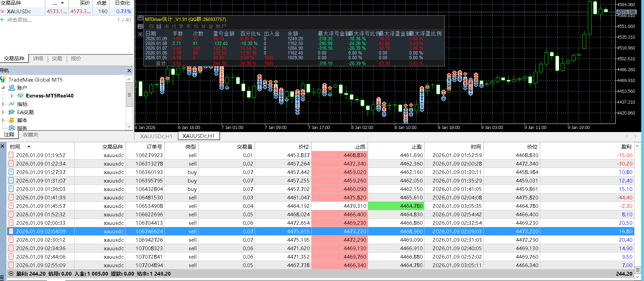Switch to the 收藏夹 navigator tab
This screenshot has height=281, width=644.
click(30, 135)
